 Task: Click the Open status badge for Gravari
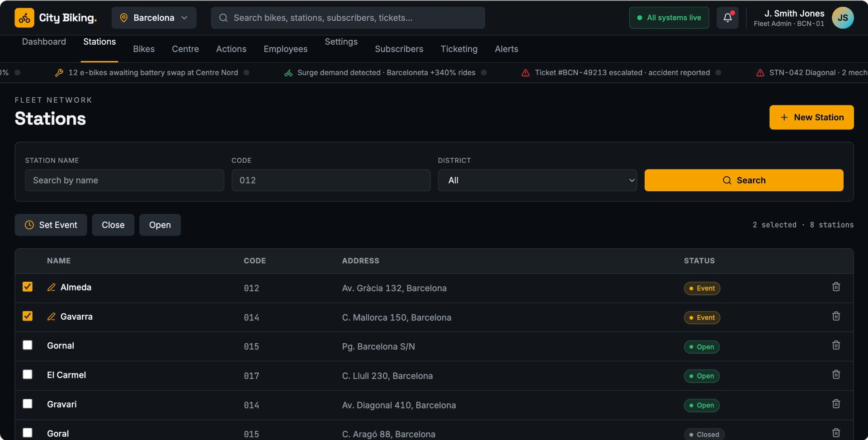pos(702,406)
